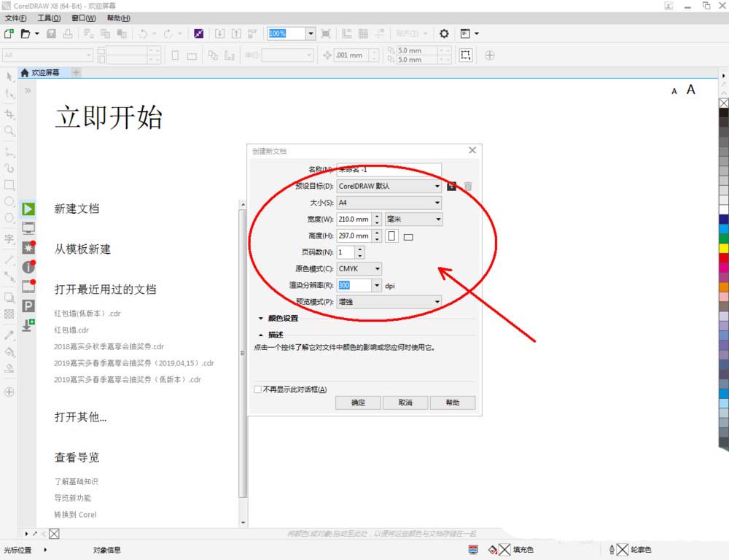Open the preset destination CorelDRAW dropdown
The width and height of the screenshot is (729, 560).
click(x=389, y=186)
